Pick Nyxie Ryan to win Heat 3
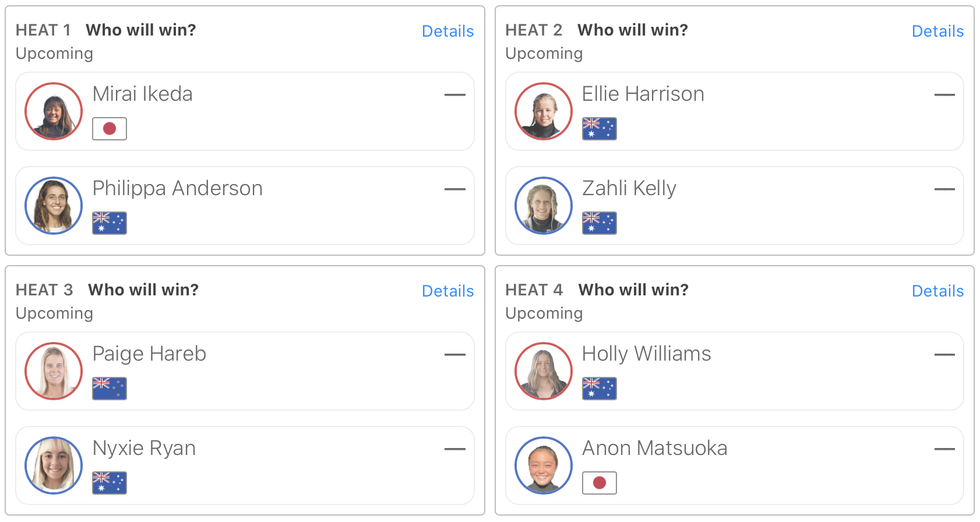The width and height of the screenshot is (980, 522). 245,465
